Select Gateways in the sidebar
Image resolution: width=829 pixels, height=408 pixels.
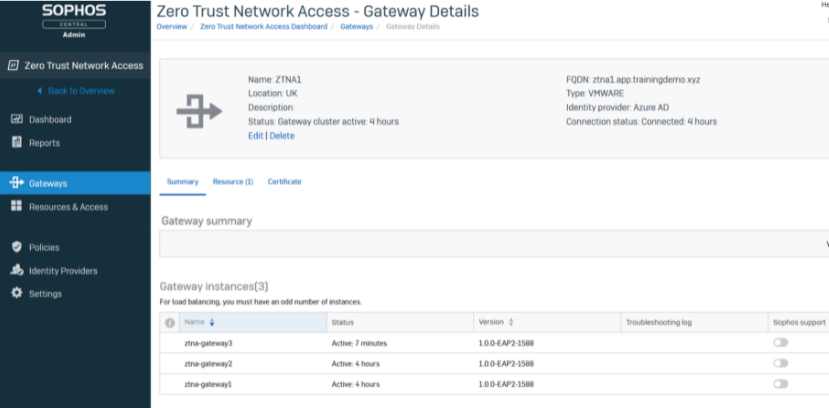75,183
